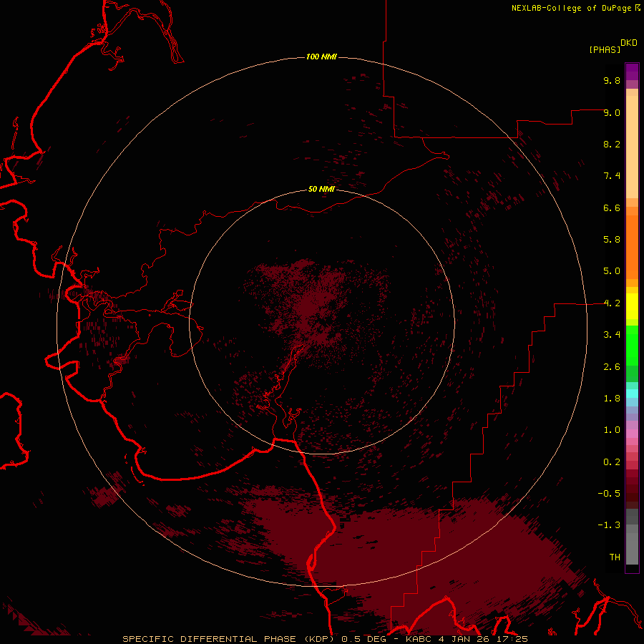Click the yellow segment of the color scale

coord(632,306)
